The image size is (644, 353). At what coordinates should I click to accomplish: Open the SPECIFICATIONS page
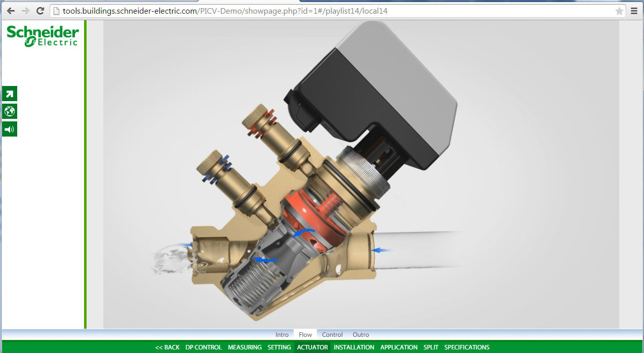coord(467,347)
